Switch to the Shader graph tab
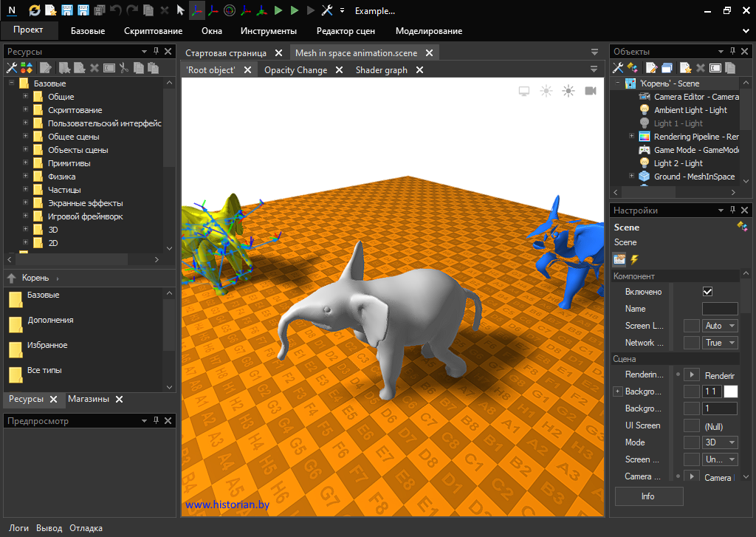756x537 pixels. 381,70
